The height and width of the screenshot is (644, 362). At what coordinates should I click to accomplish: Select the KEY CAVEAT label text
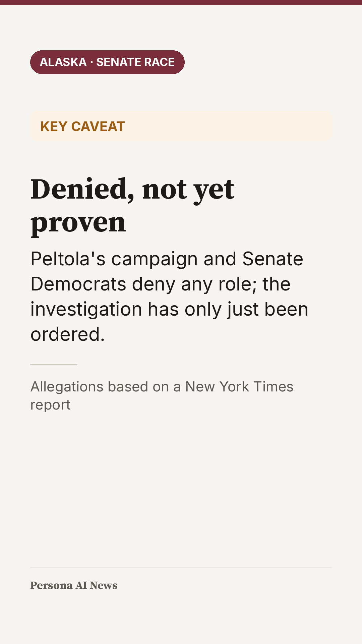(x=82, y=126)
